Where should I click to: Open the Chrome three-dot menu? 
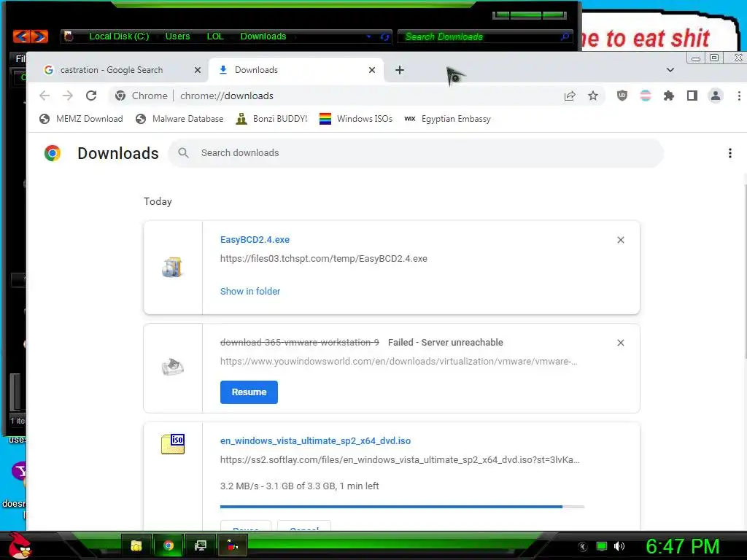click(739, 96)
